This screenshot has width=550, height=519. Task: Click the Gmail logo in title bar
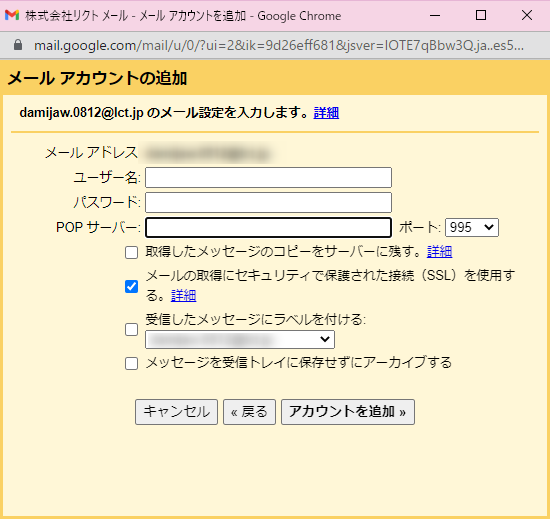coord(12,15)
